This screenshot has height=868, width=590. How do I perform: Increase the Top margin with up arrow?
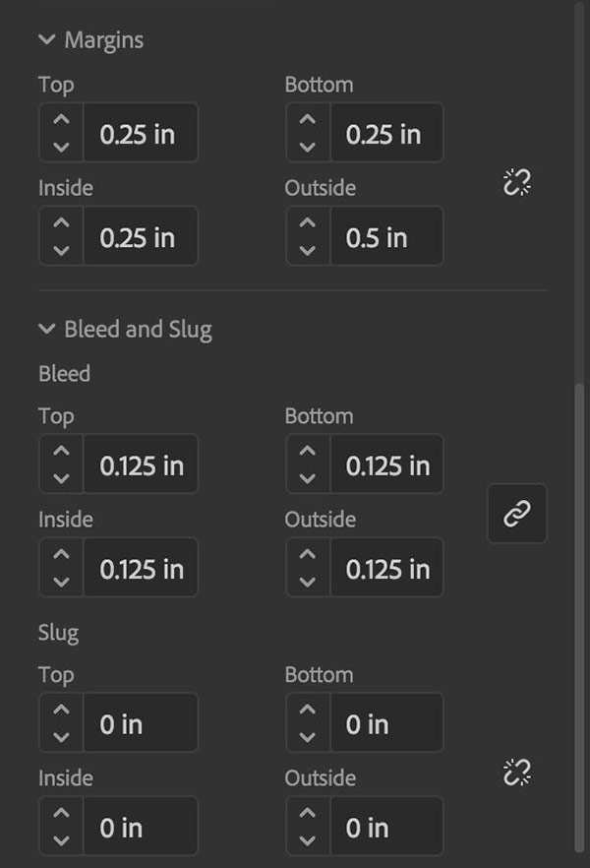tap(61, 119)
